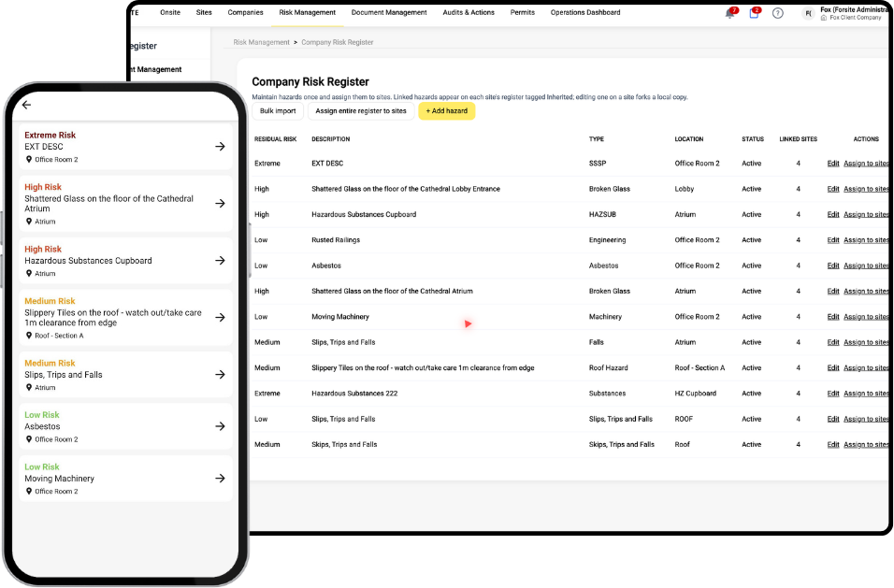Viewport: 894px width, 588px height.
Task: Click Assign to sites for Moving Machinery row
Action: (x=866, y=317)
